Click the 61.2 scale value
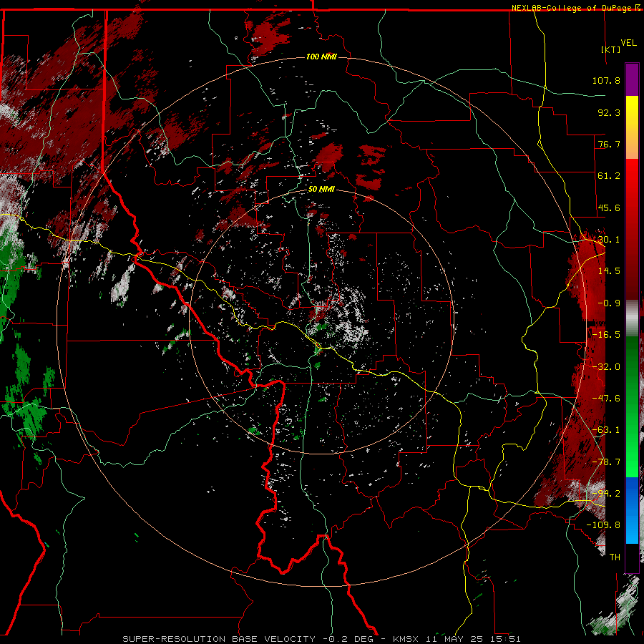This screenshot has height=644, width=644. 609,176
